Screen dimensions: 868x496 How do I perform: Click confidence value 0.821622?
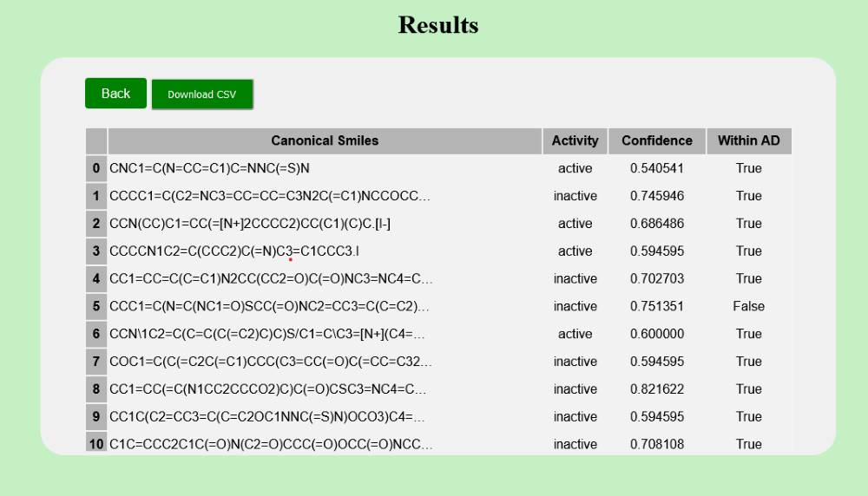pyautogui.click(x=657, y=389)
